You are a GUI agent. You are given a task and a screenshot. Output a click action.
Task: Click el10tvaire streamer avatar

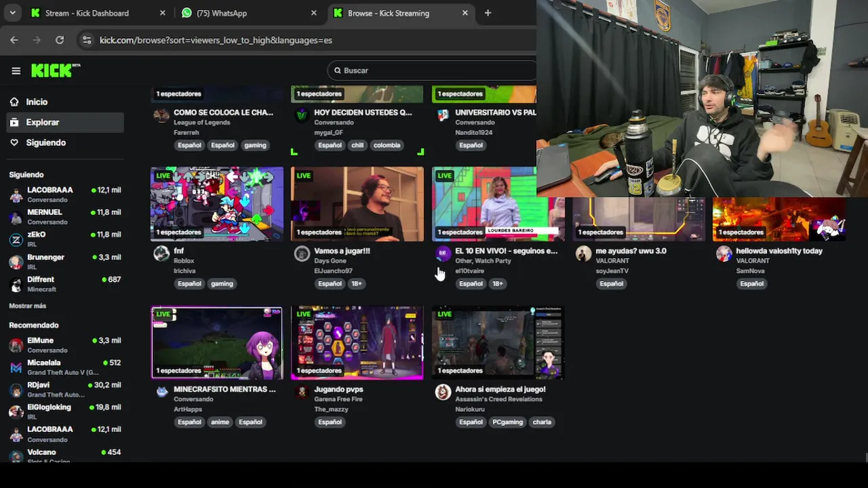[443, 253]
